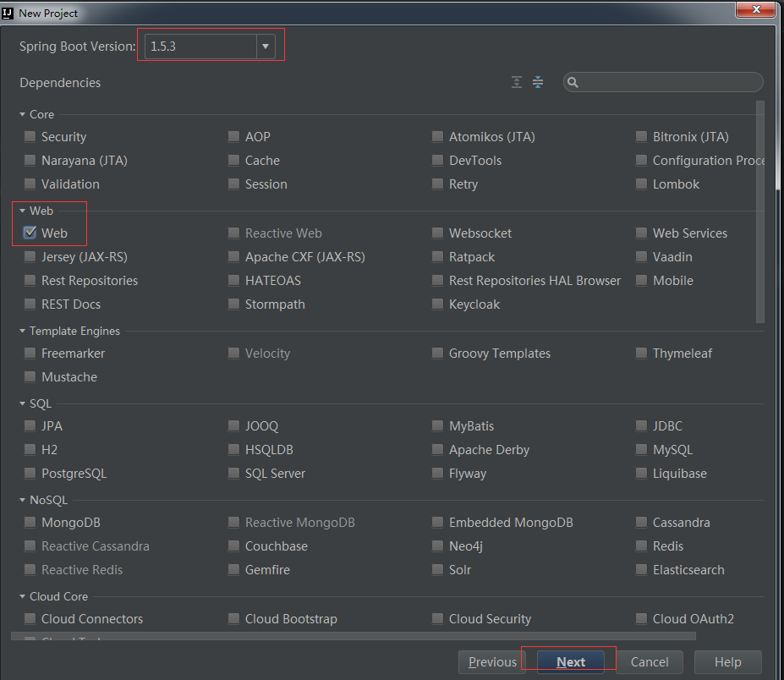Check the Cloud Bootstrap checkbox
Viewport: 784px width, 680px height.
(233, 618)
